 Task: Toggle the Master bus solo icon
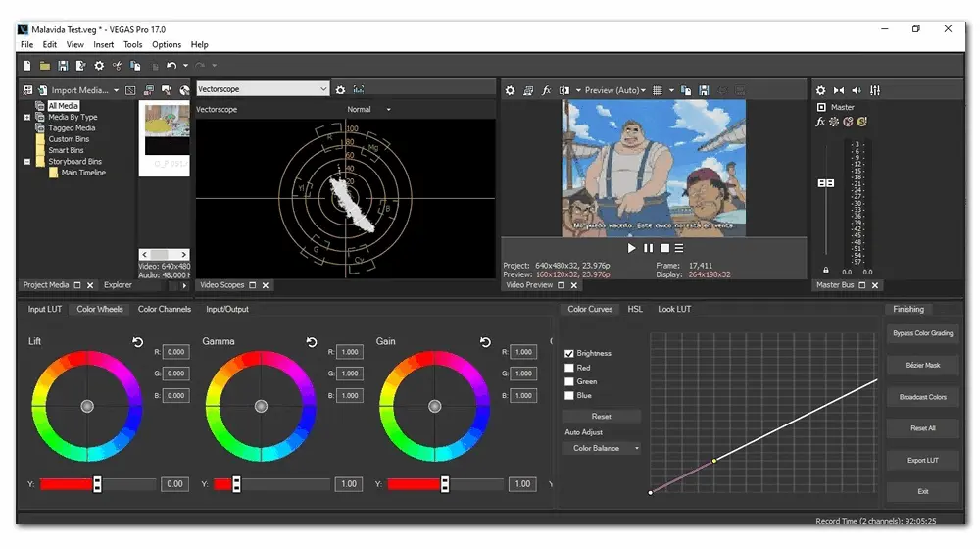tap(861, 122)
